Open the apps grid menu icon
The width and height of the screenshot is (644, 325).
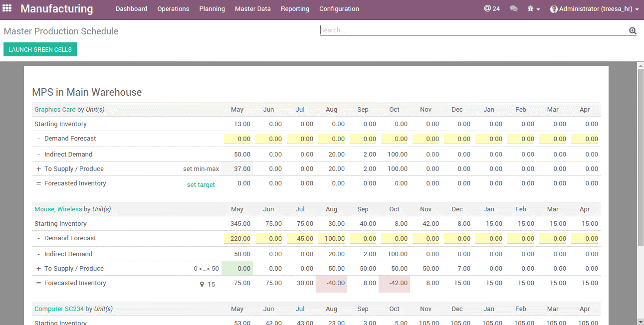pos(7,8)
